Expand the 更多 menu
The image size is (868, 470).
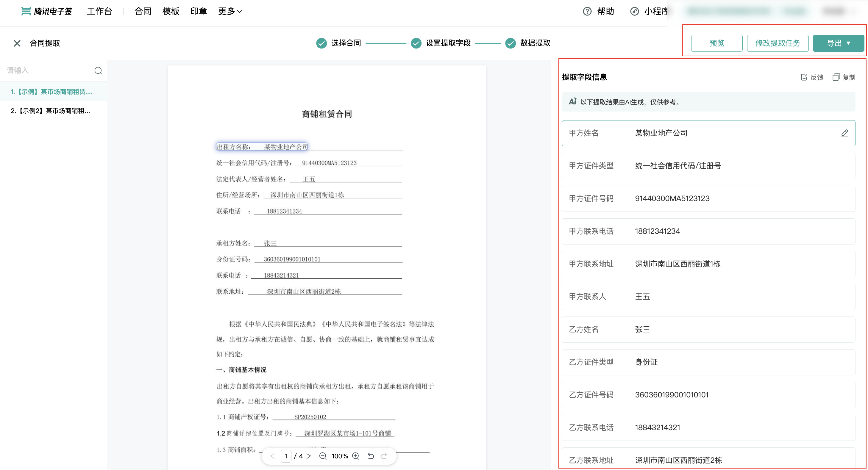click(230, 11)
